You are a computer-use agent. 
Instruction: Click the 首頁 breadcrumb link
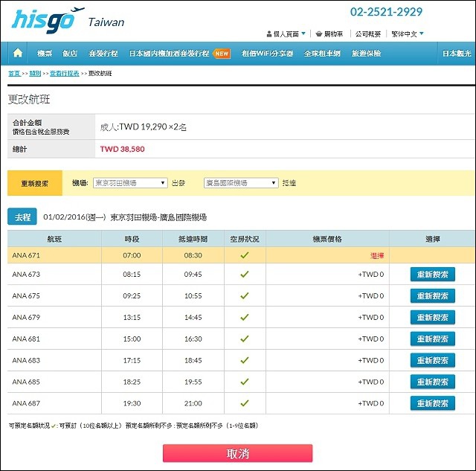click(x=14, y=73)
